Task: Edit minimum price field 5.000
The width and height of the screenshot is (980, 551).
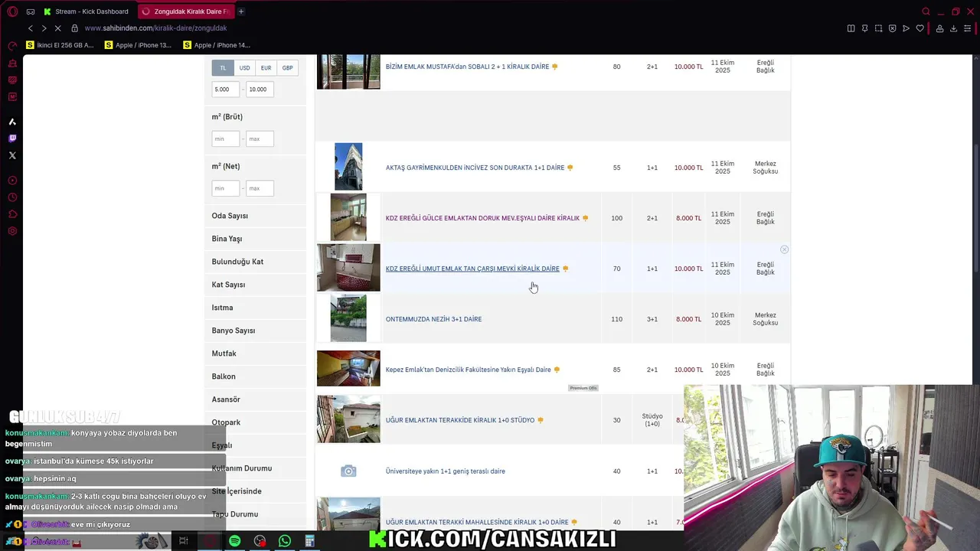Action: [226, 90]
